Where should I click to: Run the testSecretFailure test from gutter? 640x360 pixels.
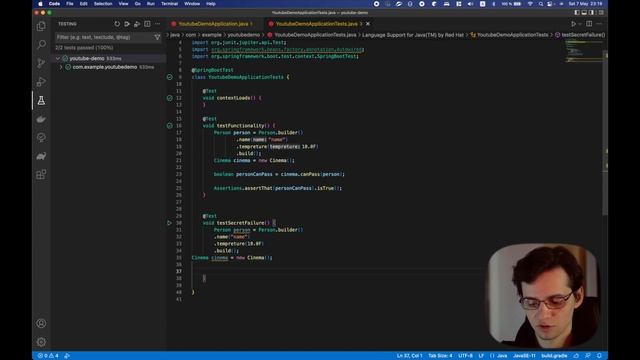coord(169,223)
